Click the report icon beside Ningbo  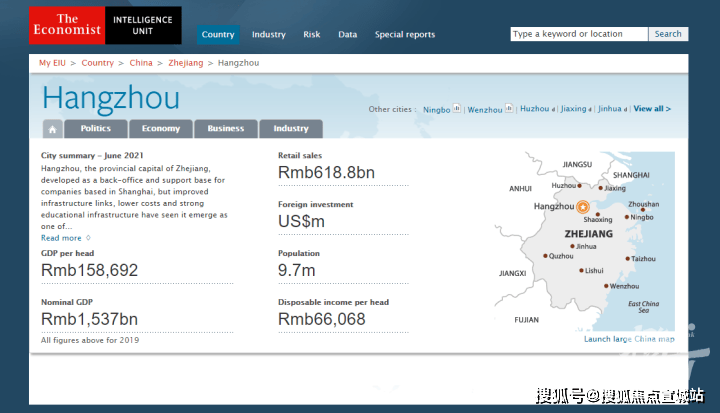click(x=457, y=108)
